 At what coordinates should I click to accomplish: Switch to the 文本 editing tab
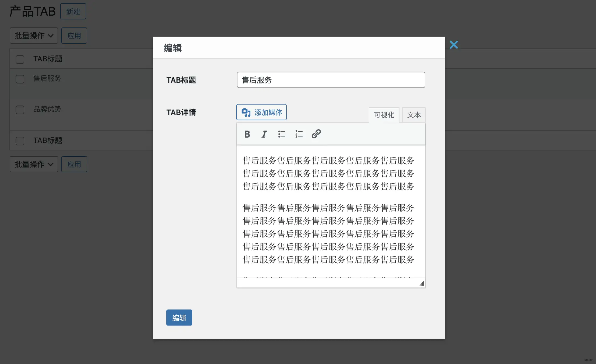click(x=413, y=115)
